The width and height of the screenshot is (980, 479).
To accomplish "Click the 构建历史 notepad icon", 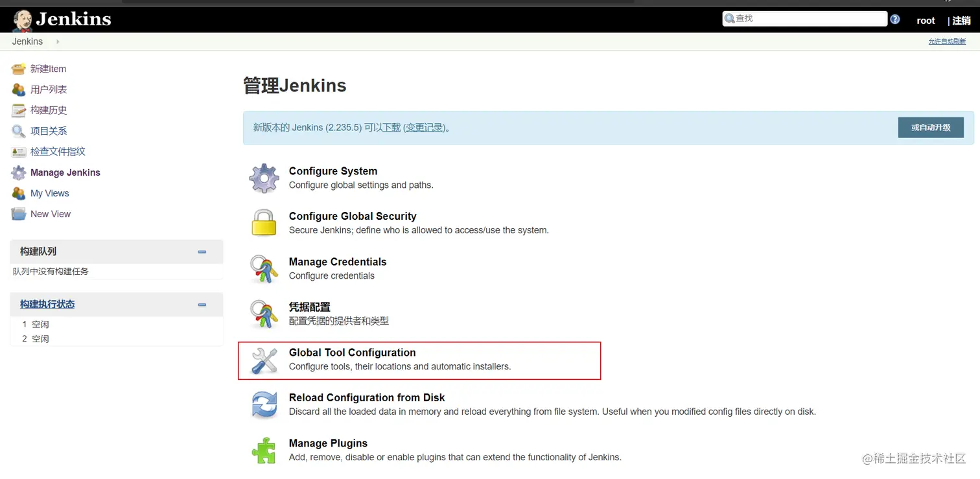I will pyautogui.click(x=19, y=110).
